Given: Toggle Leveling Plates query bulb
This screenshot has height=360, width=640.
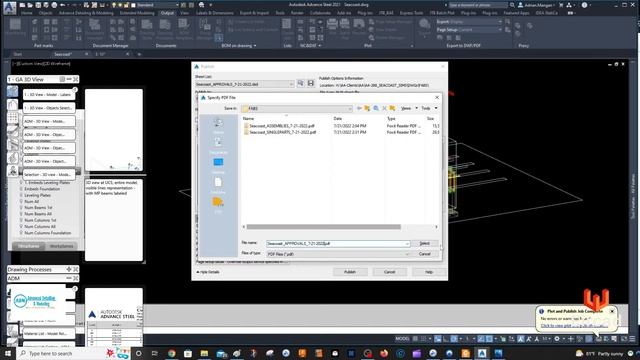Looking at the screenshot, I should (x=21, y=196).
